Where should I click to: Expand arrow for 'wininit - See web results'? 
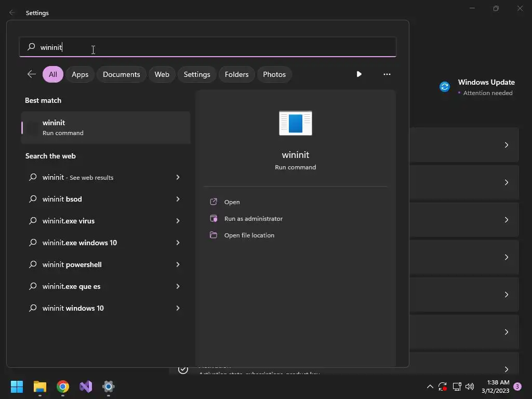point(178,177)
